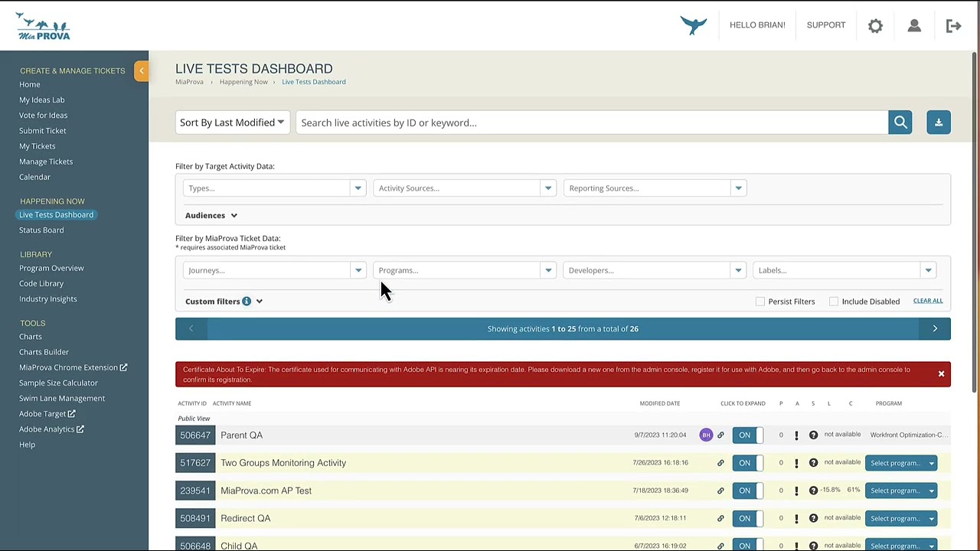Click link icon on Parent QA row
980x551 pixels.
[720, 435]
